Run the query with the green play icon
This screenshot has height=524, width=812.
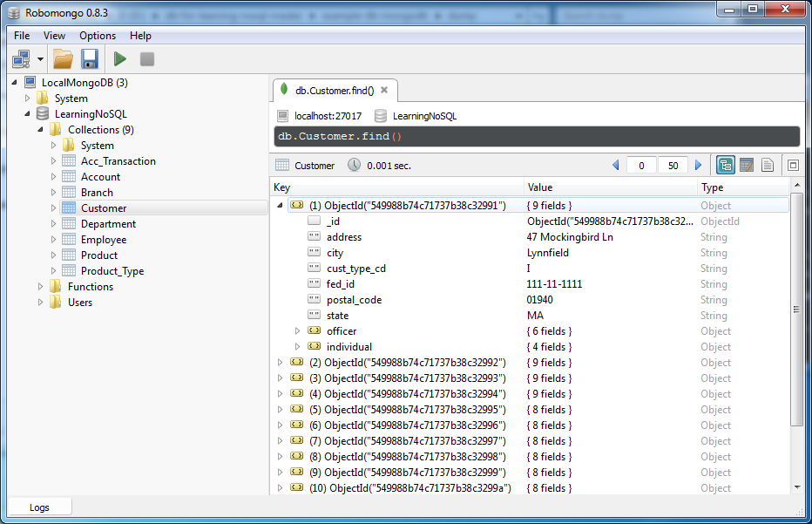[x=120, y=59]
